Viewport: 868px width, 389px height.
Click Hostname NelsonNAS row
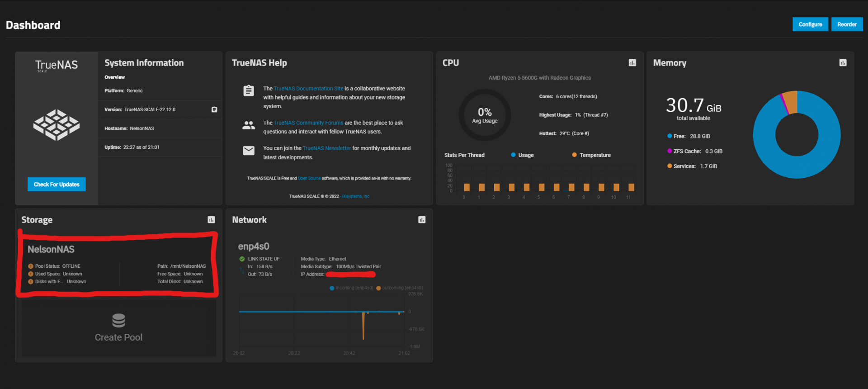click(x=160, y=128)
